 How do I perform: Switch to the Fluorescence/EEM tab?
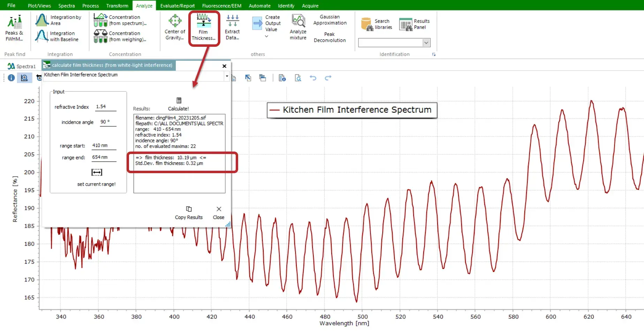click(x=221, y=6)
